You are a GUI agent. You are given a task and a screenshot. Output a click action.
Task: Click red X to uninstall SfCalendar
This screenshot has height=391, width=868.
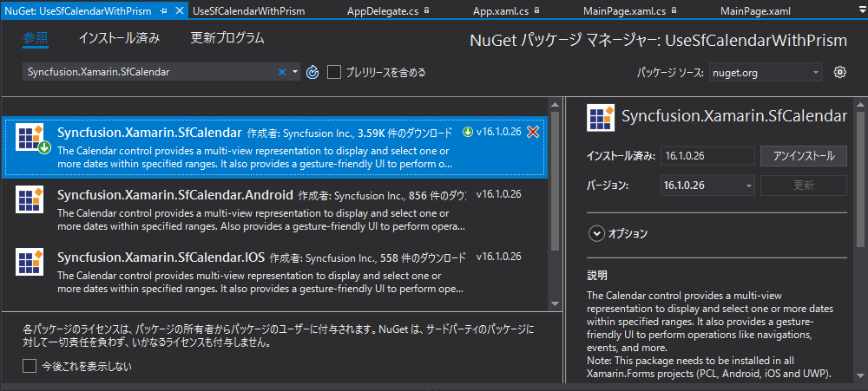coord(533,132)
